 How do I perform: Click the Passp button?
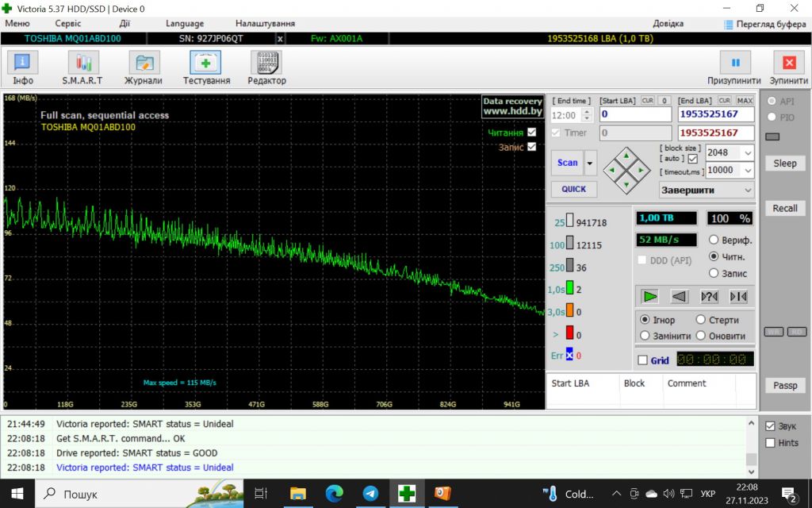pyautogui.click(x=785, y=386)
